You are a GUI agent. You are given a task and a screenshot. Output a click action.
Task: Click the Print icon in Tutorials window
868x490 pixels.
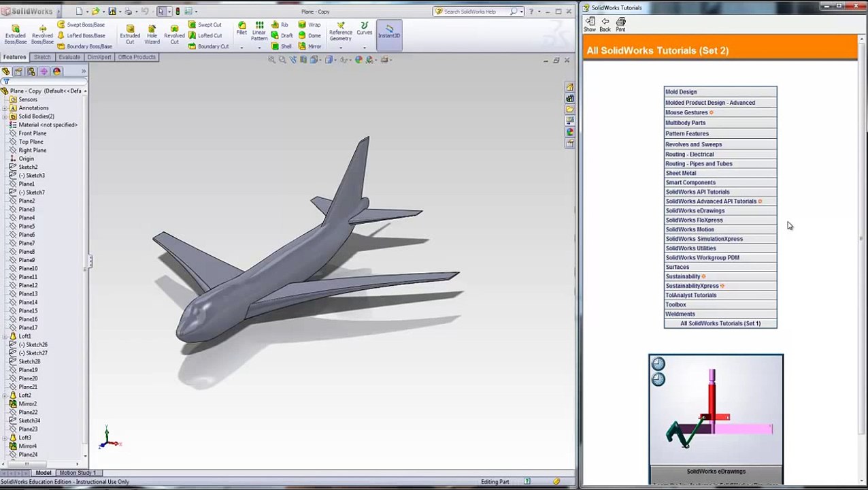620,24
